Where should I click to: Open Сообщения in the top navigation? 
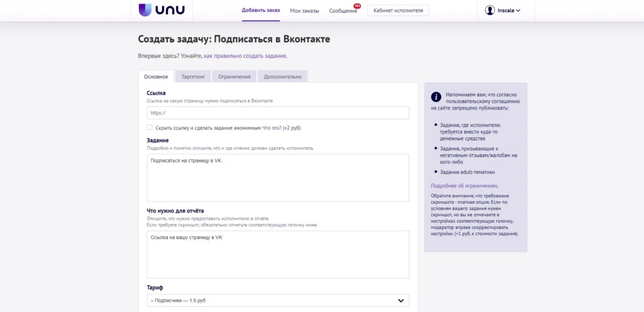[x=343, y=11]
